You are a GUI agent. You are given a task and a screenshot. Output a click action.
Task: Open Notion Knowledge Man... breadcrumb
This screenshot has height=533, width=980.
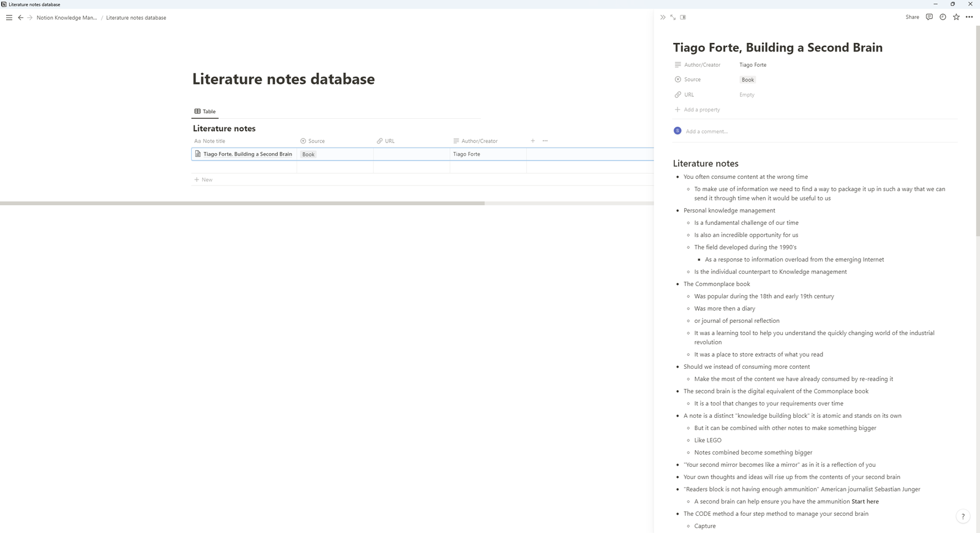[67, 18]
